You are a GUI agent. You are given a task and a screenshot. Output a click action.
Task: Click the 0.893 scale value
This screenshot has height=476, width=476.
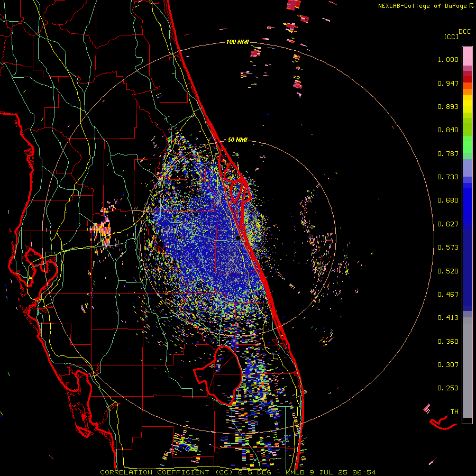[448, 106]
